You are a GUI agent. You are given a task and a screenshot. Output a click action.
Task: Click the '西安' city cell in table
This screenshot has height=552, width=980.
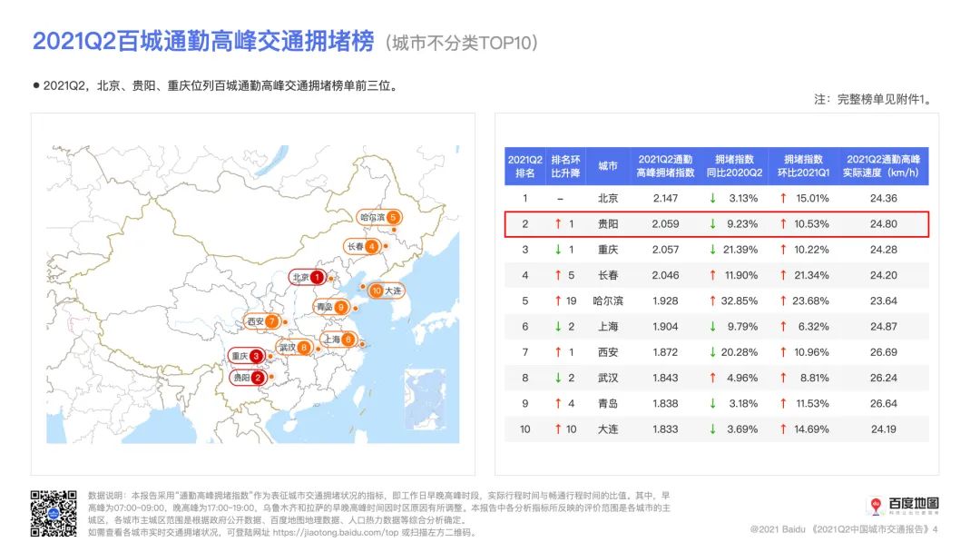[x=607, y=352]
